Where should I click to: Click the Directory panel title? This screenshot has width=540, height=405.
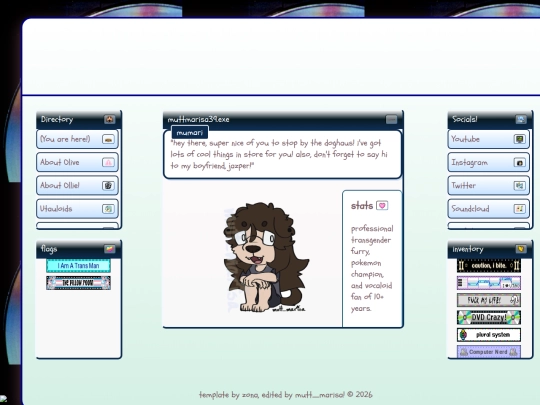click(x=57, y=120)
